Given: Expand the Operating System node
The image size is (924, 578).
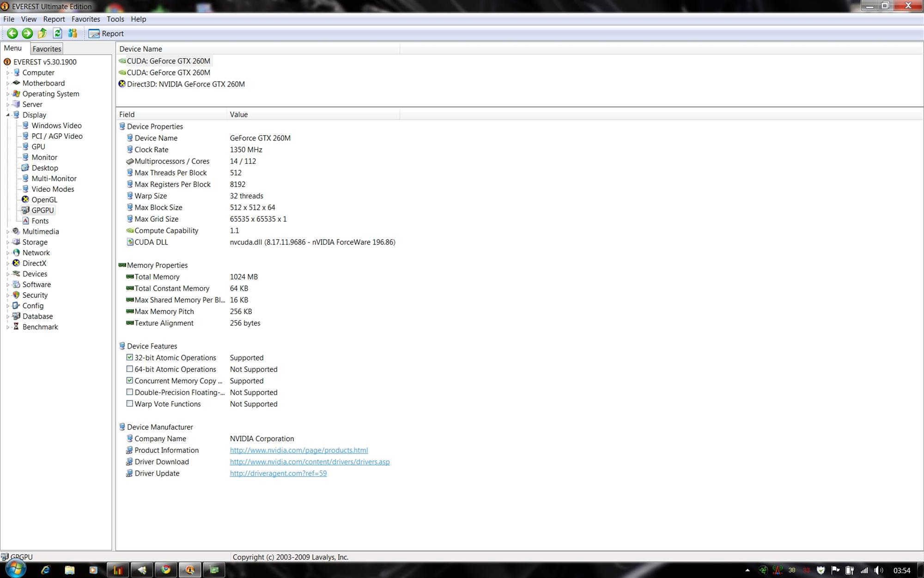Looking at the screenshot, I should (x=8, y=94).
